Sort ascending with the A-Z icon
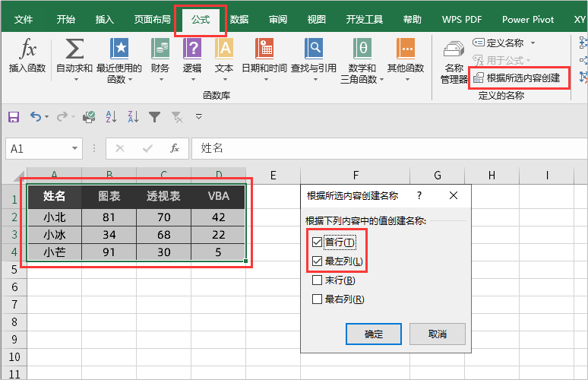Screen dimensions: 588x380 pos(111,117)
